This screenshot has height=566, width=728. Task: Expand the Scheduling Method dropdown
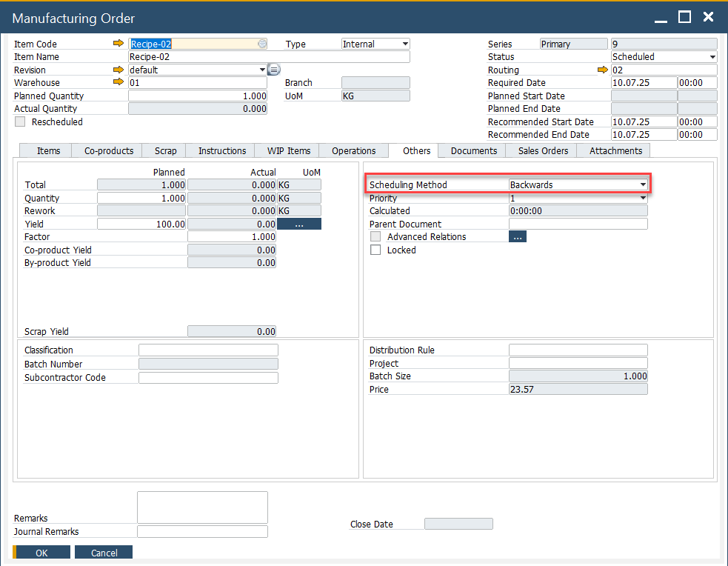point(643,184)
